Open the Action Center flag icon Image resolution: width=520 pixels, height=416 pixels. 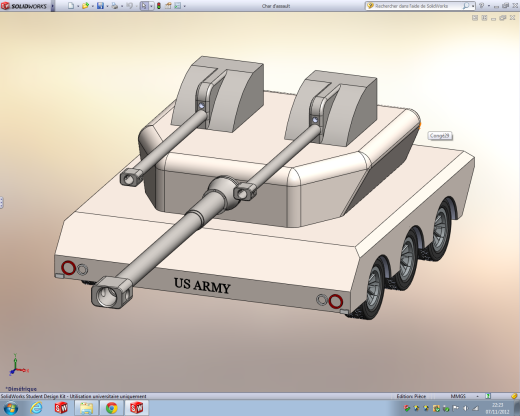pyautogui.click(x=456, y=408)
